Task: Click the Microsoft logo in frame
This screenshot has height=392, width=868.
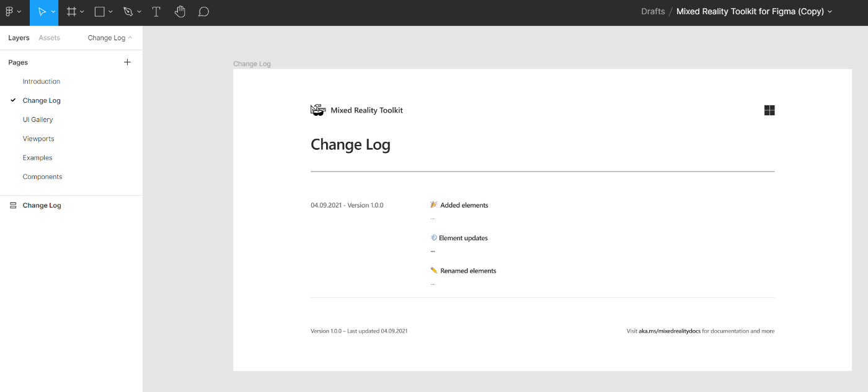Action: [769, 110]
